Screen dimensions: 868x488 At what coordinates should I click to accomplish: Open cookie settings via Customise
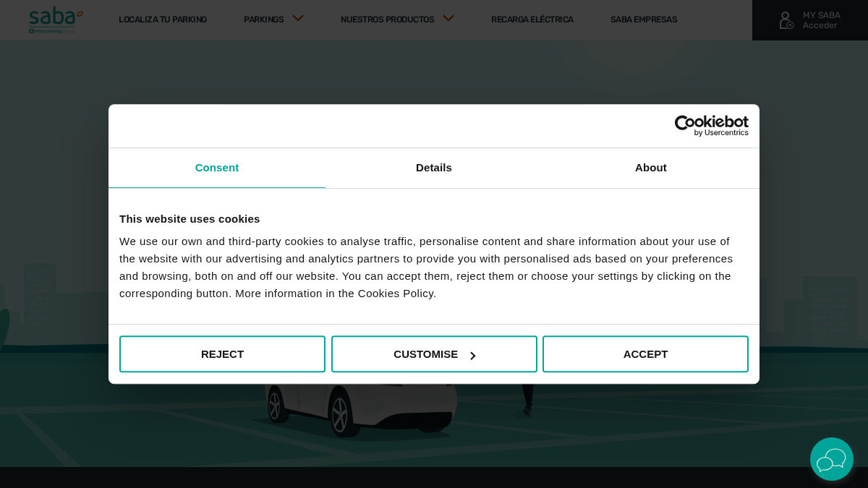coord(434,354)
